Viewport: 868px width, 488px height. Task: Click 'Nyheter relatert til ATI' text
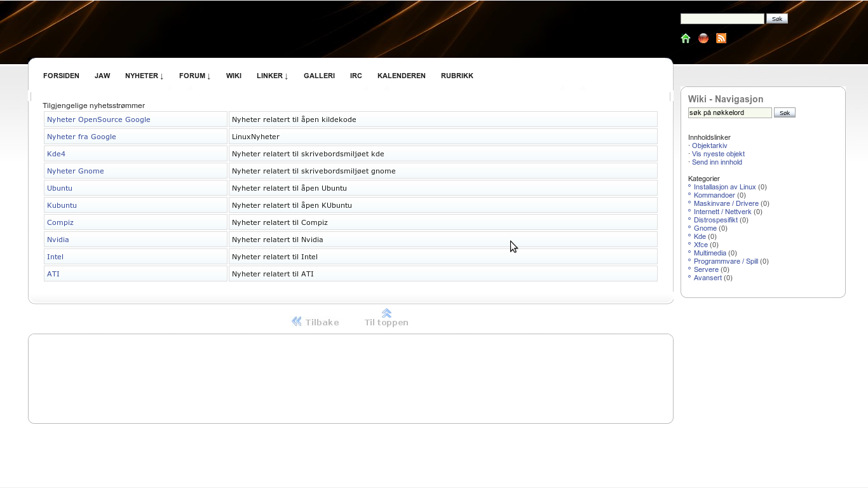[273, 274]
